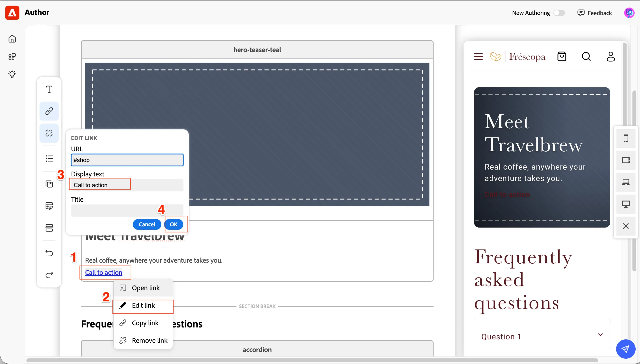This screenshot has height=364, width=640.
Task: Click the Adobe logo icon
Action: pos(12,12)
